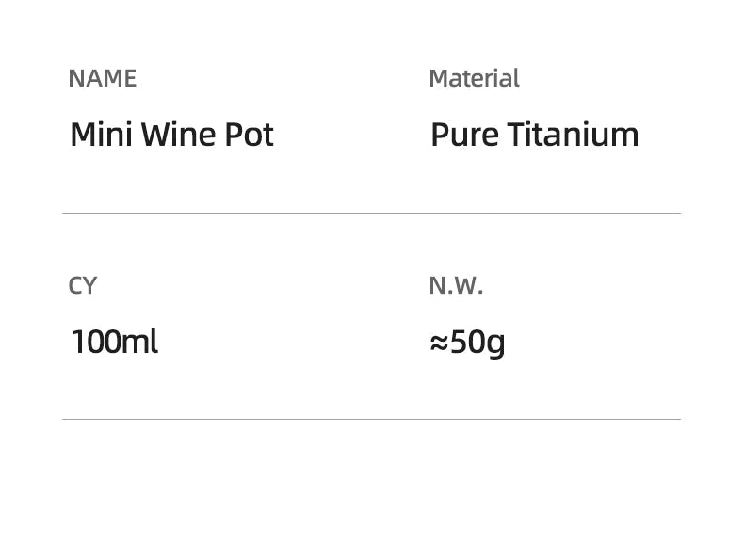Click the capital M of Mini
Screen dimensions: 744x560
pyautogui.click(x=82, y=135)
